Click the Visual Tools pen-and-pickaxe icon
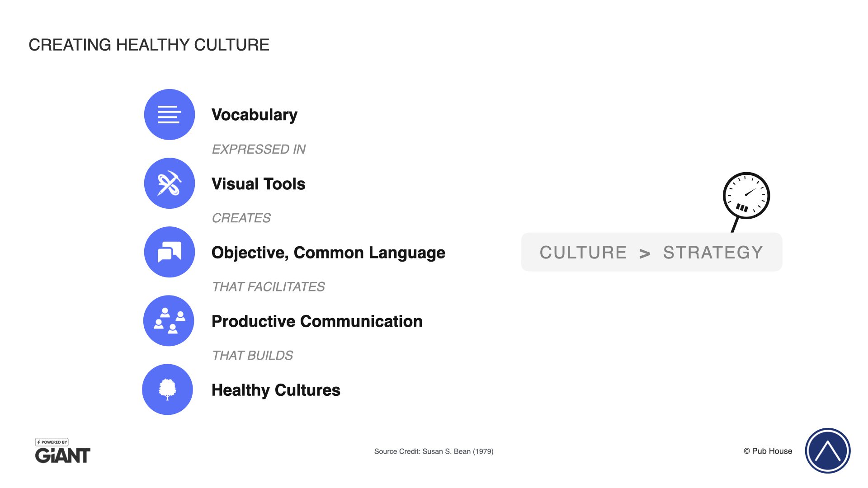 click(x=170, y=183)
